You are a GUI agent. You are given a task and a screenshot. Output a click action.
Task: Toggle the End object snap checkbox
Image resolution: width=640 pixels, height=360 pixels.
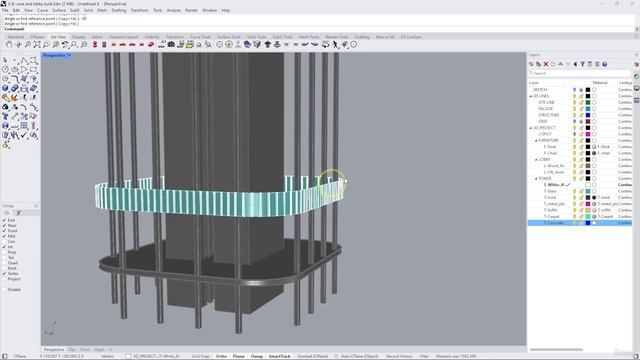point(4,220)
